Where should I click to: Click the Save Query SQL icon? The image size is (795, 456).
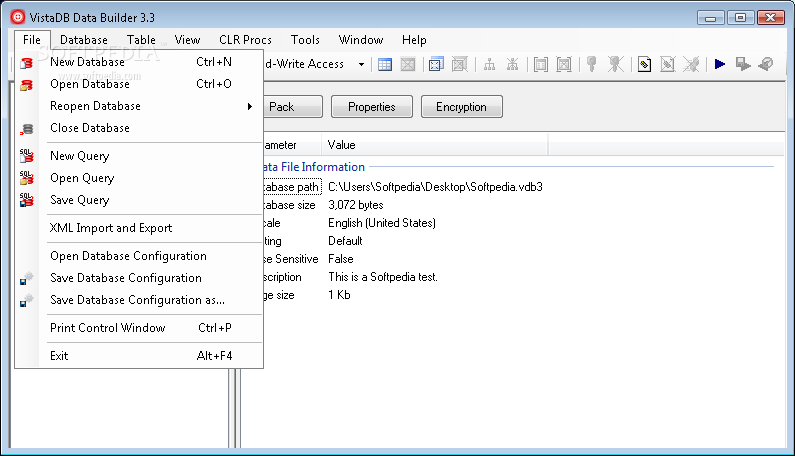(x=26, y=200)
